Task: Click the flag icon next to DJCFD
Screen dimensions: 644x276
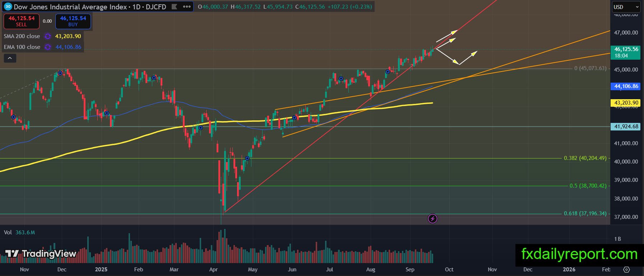Action: (174, 7)
